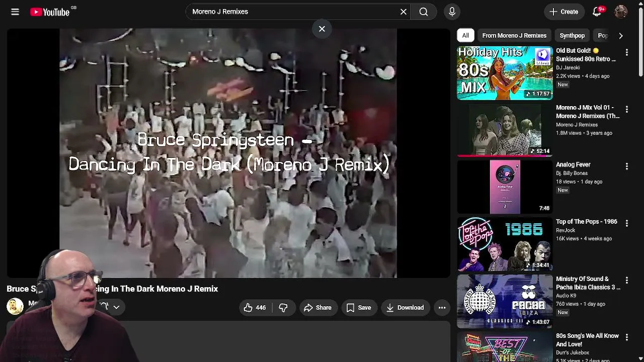Viewport: 644px width, 362px height.
Task: Open the channel avatar below the video
Action: (15, 306)
